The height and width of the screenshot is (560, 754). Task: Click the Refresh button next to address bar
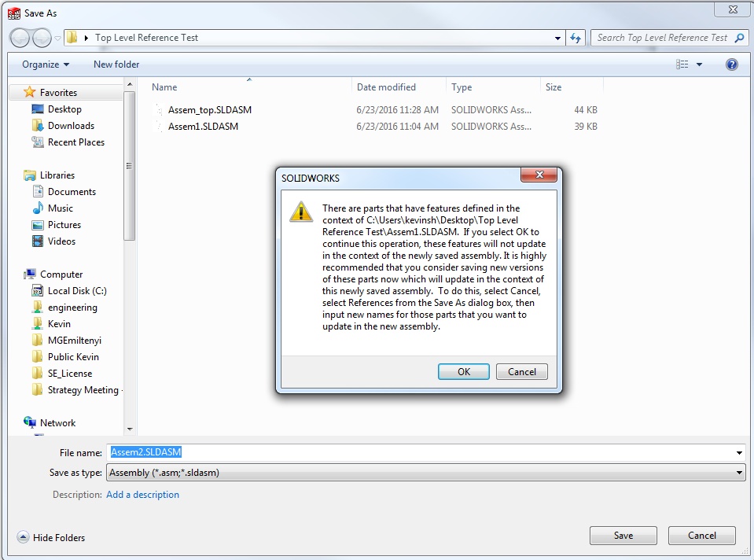576,38
